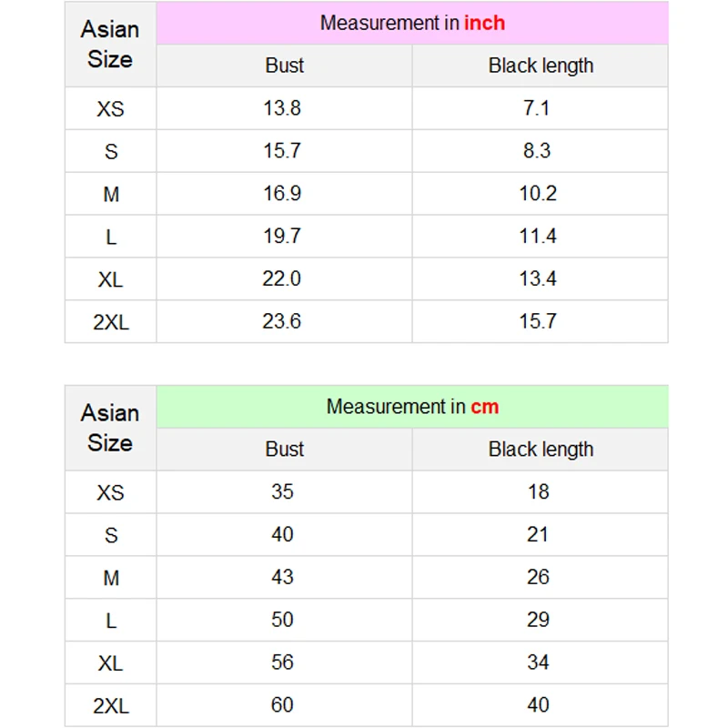Click the 2XL row label in cm table
Screen dimensions: 728x728
tap(110, 706)
